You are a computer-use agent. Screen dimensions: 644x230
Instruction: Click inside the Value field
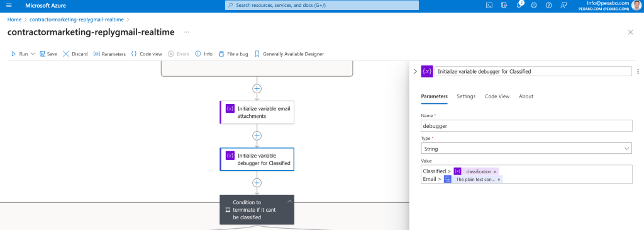526,175
